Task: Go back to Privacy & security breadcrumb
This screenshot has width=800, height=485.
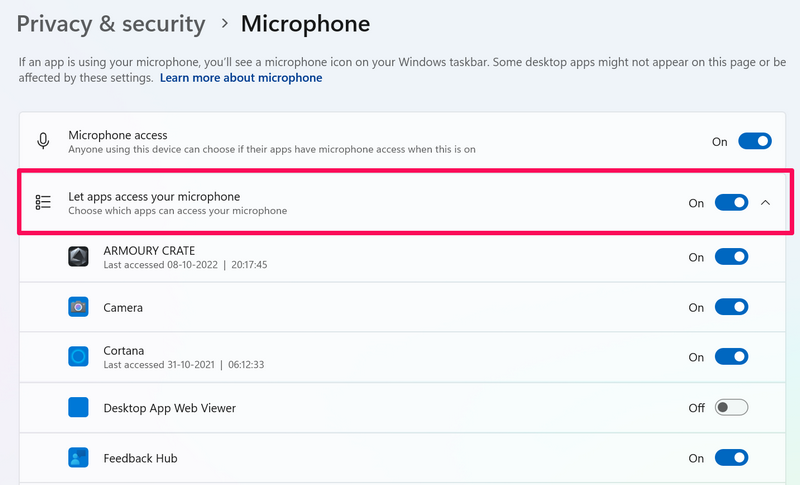Action: (111, 24)
